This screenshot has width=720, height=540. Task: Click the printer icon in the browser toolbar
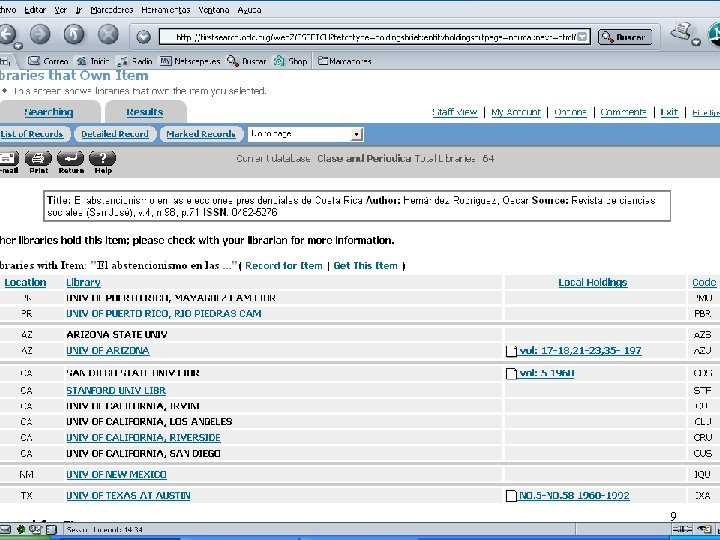(x=681, y=32)
